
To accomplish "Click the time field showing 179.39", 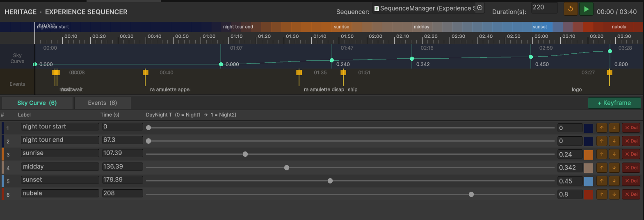I will click(122, 180).
